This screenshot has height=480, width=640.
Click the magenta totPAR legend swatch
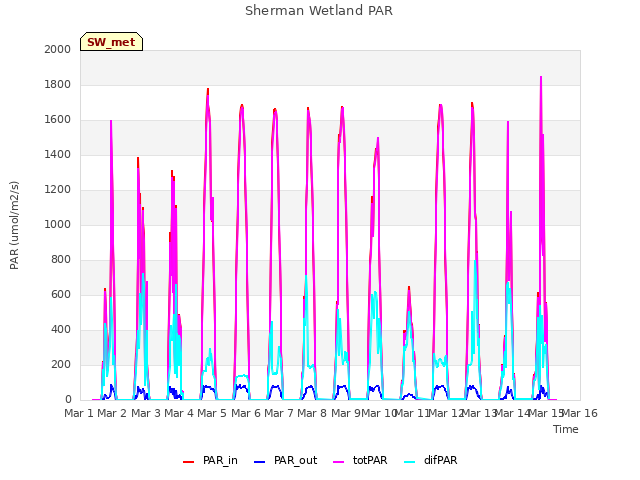coord(338,462)
